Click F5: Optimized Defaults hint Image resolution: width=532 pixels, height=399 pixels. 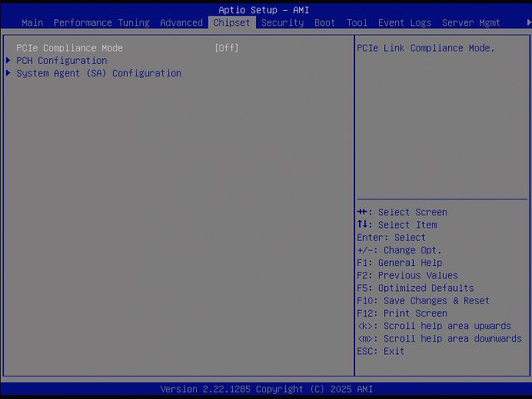tap(416, 288)
